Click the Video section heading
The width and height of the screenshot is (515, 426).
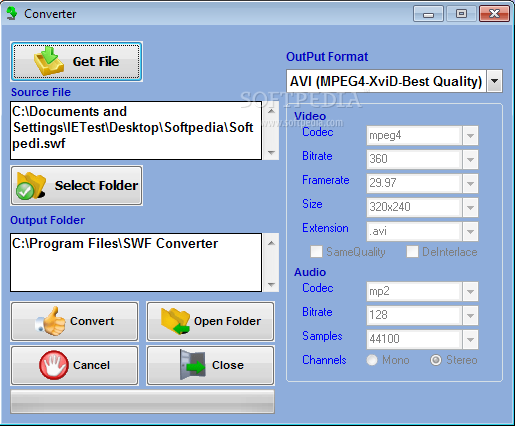tap(310, 116)
